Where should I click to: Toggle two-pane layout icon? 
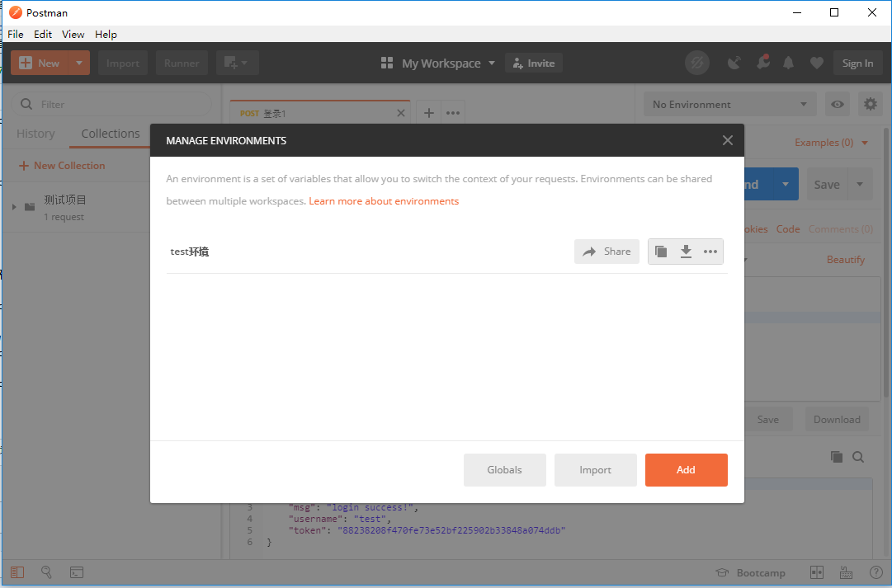click(816, 572)
